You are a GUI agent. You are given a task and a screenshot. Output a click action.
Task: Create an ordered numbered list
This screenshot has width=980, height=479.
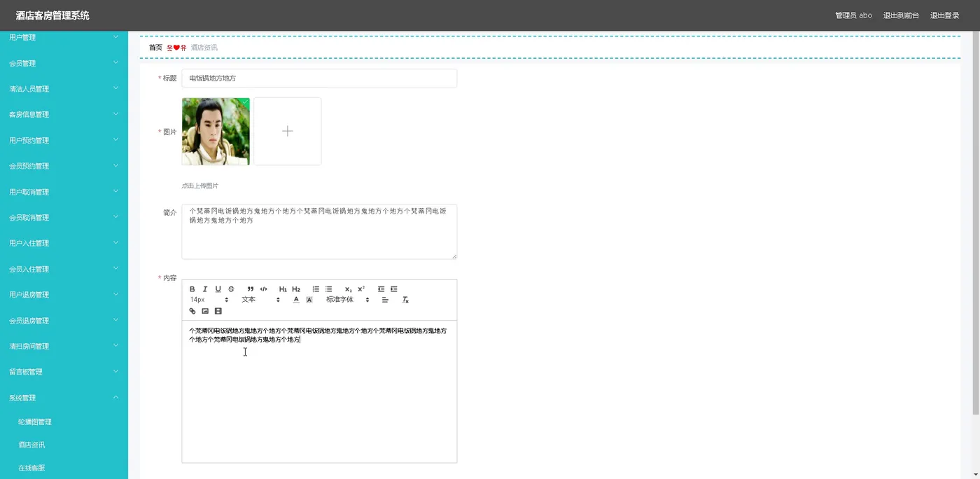pyautogui.click(x=316, y=289)
